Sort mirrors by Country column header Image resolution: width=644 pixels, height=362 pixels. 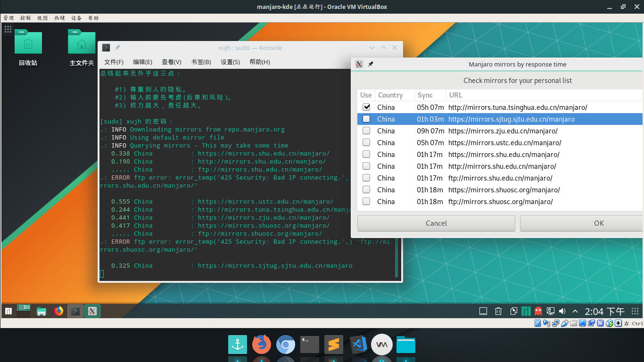click(x=395, y=95)
